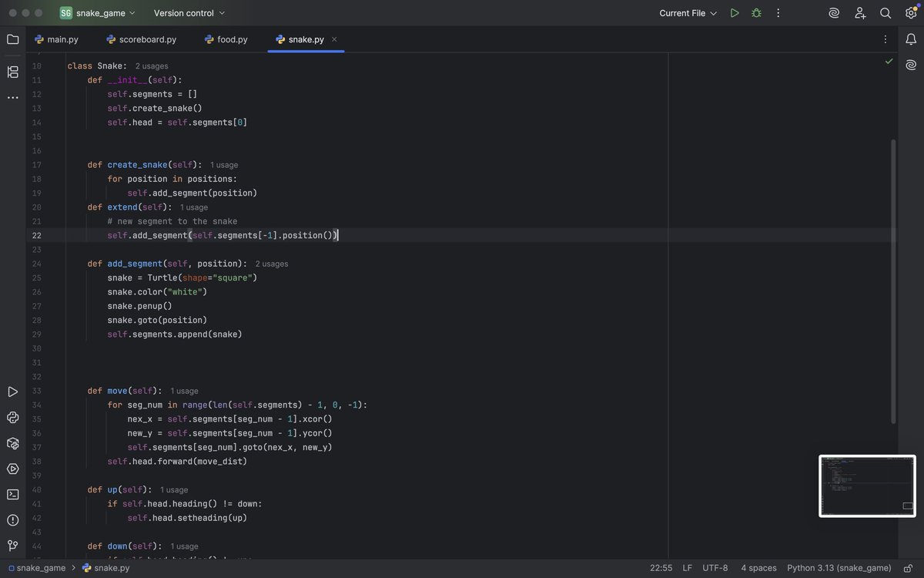Change indent setting 4 spaces
This screenshot has width=924, height=578.
click(x=758, y=568)
